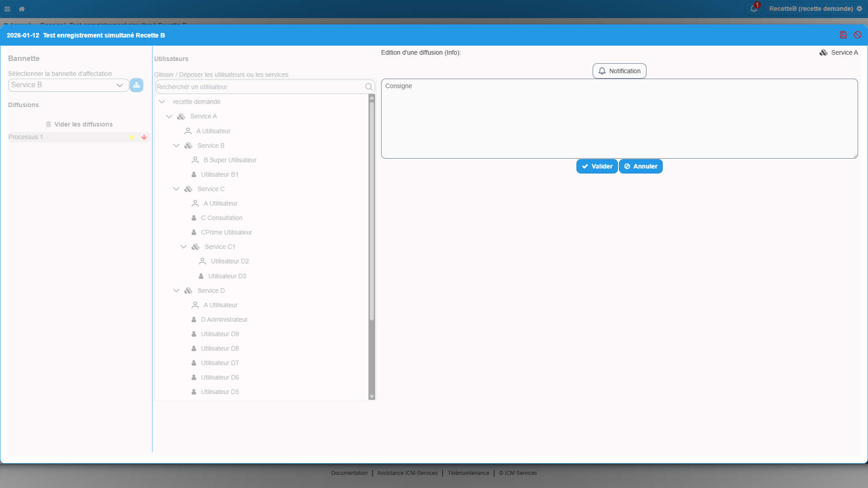Toggle the Notification button

pos(619,71)
